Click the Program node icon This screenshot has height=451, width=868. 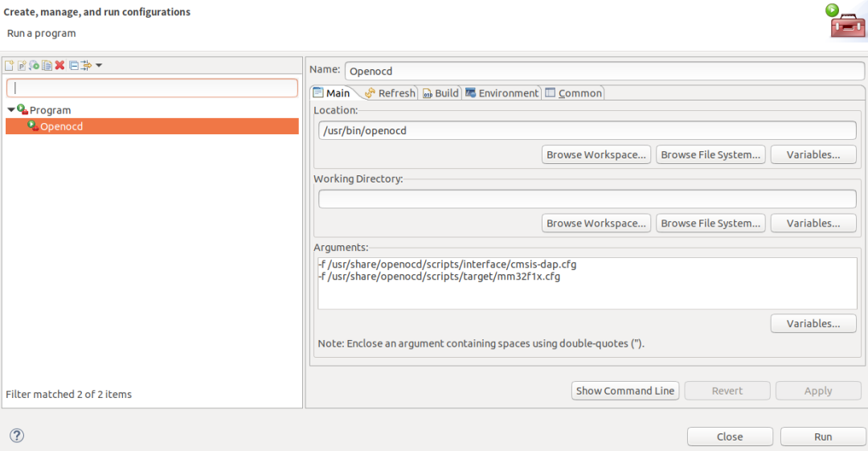point(23,109)
